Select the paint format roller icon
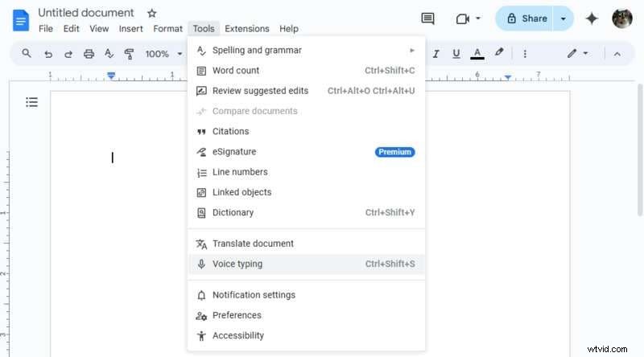The height and width of the screenshot is (357, 644). pyautogui.click(x=130, y=54)
